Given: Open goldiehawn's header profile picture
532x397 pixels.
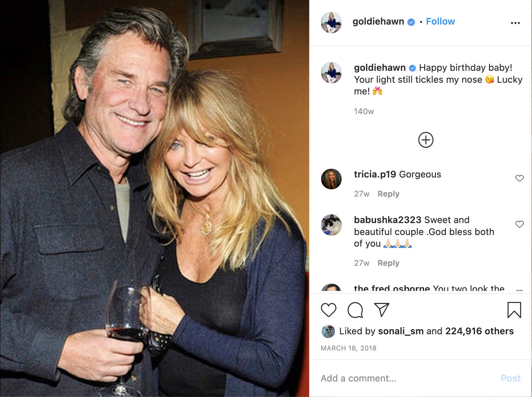Looking at the screenshot, I should [x=331, y=23].
